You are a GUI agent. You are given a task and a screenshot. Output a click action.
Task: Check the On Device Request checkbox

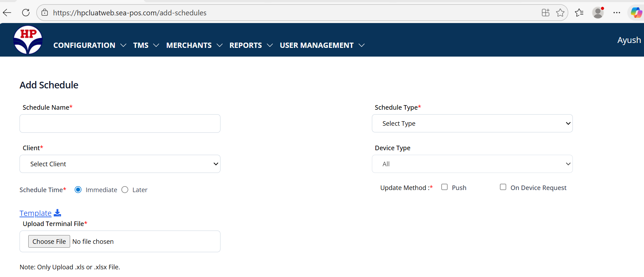503,187
